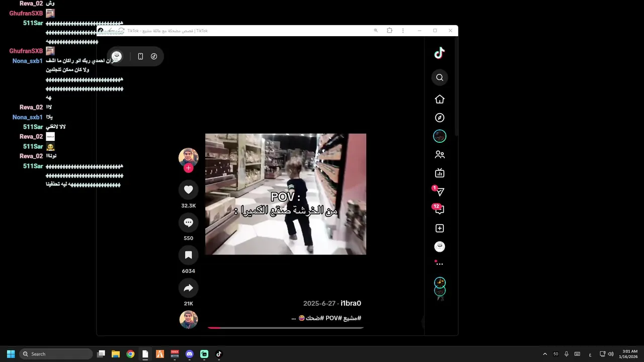Open the sound disc avatar below share

tap(189, 320)
